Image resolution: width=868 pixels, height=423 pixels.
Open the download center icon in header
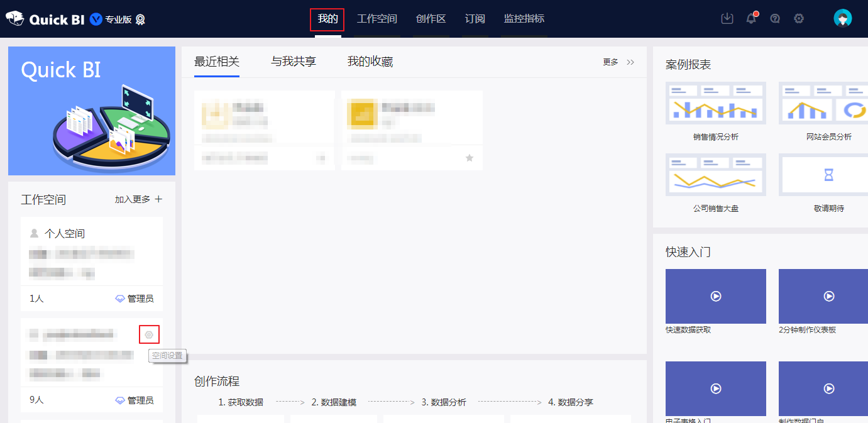pyautogui.click(x=727, y=19)
